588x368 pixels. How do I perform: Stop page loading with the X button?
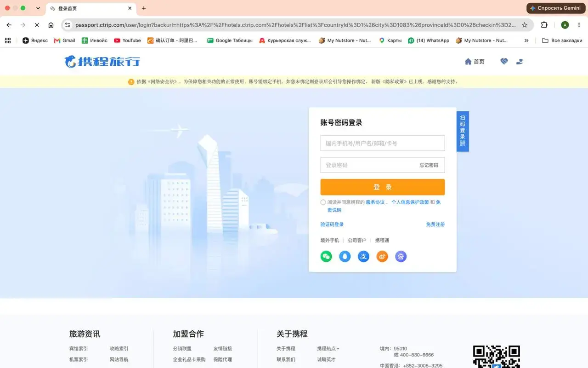coord(37,25)
